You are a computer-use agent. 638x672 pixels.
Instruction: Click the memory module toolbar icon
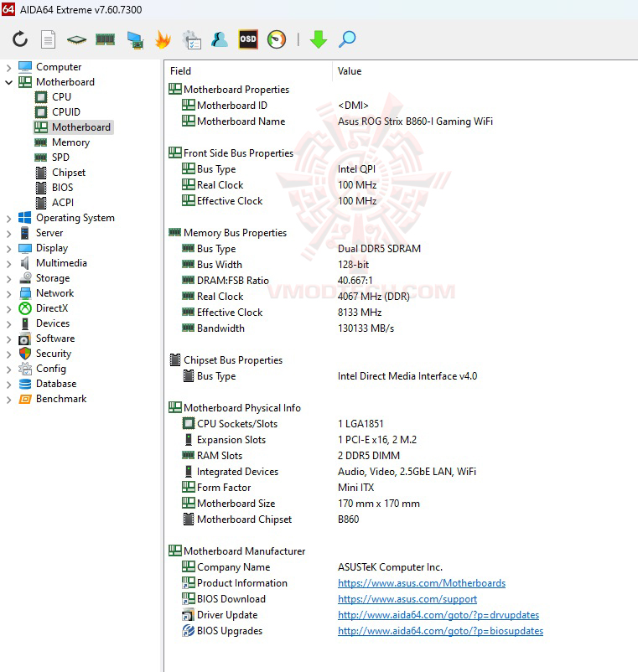click(105, 40)
